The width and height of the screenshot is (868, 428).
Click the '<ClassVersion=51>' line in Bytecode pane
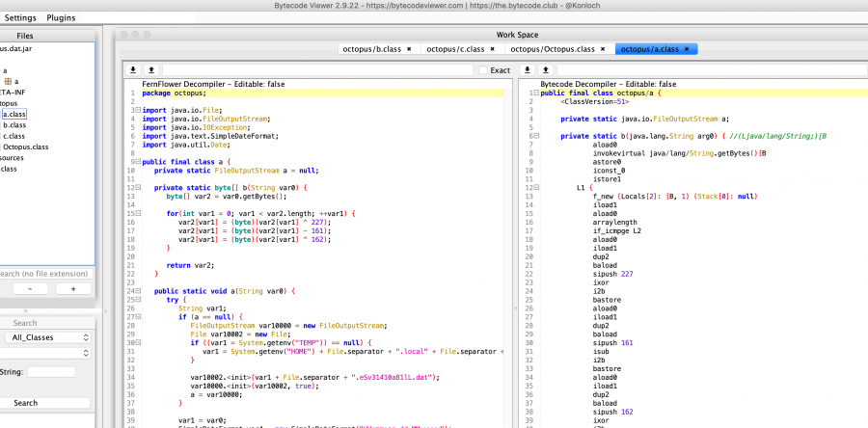pos(594,102)
